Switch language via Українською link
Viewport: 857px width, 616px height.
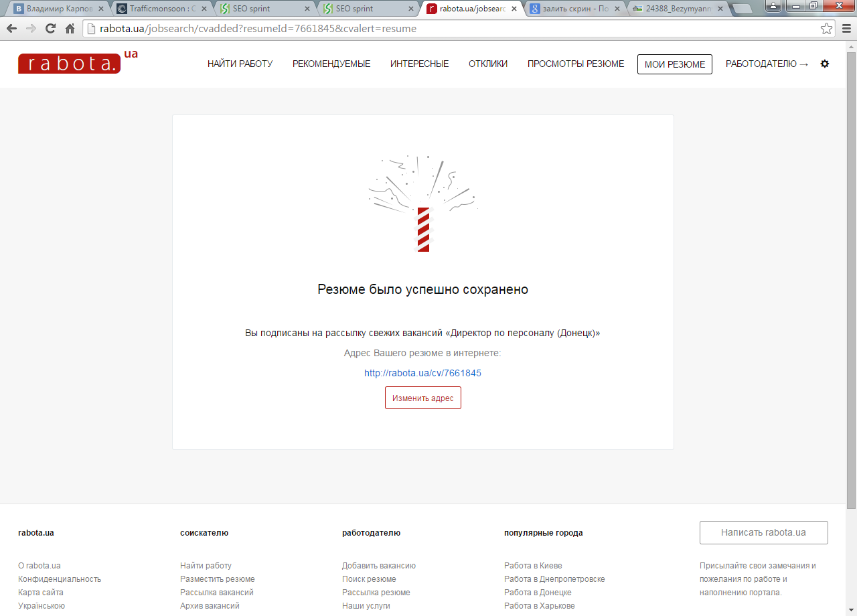[42, 606]
